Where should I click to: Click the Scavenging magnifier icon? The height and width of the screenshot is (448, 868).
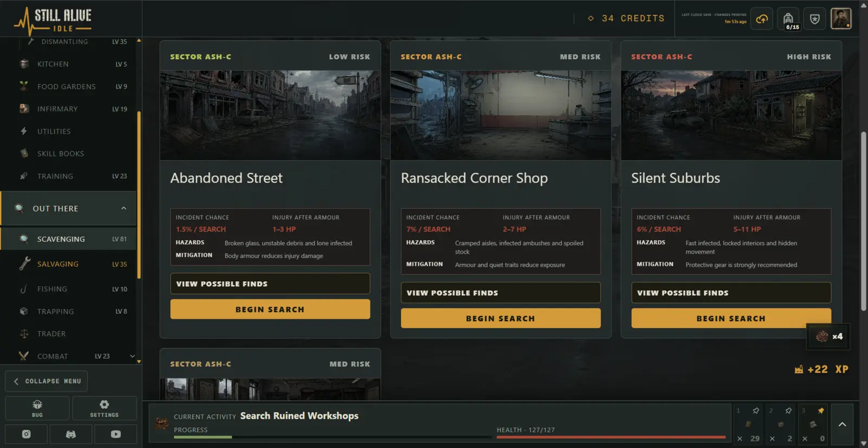[24, 239]
